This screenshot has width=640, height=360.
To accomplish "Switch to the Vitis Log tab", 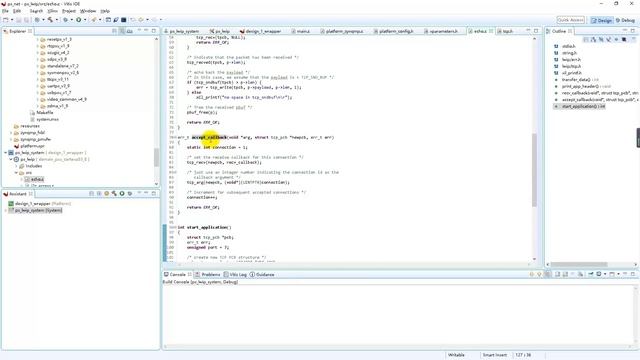I will [x=235, y=274].
